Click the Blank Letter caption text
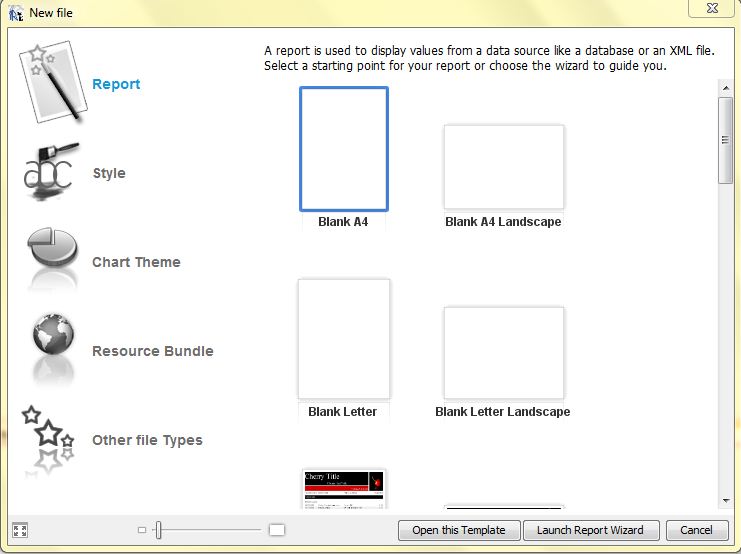 click(x=343, y=412)
